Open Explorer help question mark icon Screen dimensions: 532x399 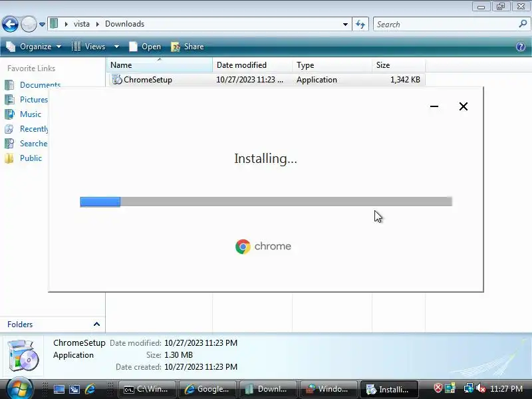click(521, 47)
